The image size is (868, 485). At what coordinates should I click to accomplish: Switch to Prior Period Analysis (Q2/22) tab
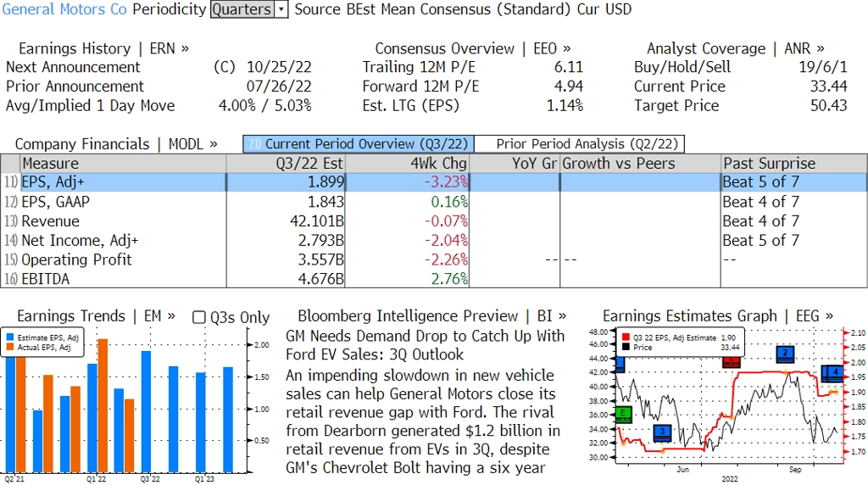coord(580,144)
